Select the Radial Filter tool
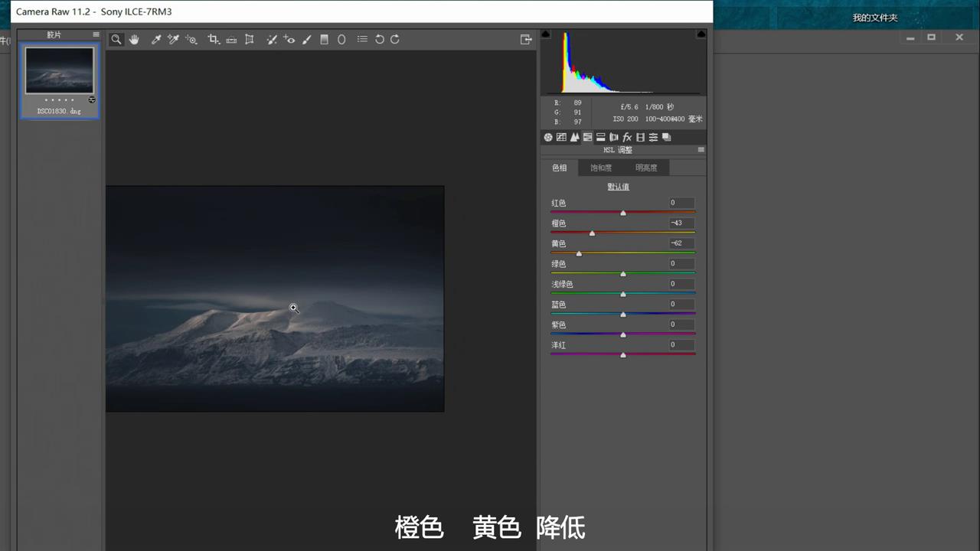 pos(341,39)
